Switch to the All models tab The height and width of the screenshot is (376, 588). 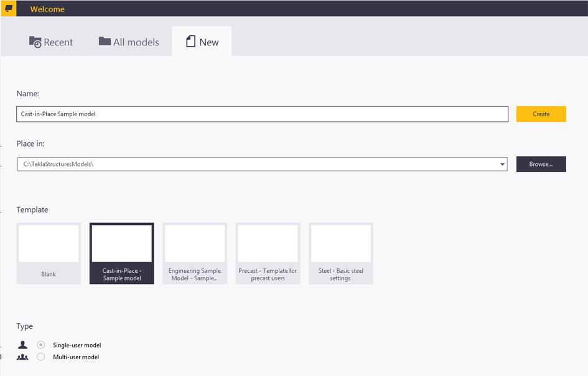pyautogui.click(x=129, y=42)
